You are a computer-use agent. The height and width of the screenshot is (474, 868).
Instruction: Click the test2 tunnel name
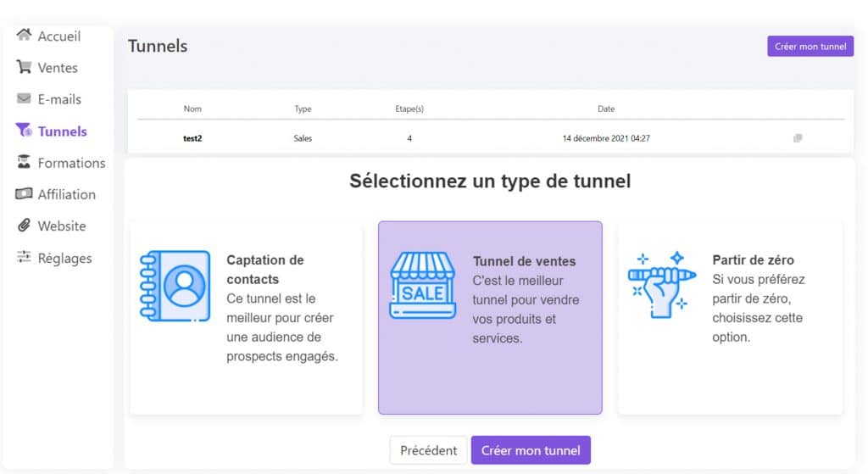coord(192,138)
